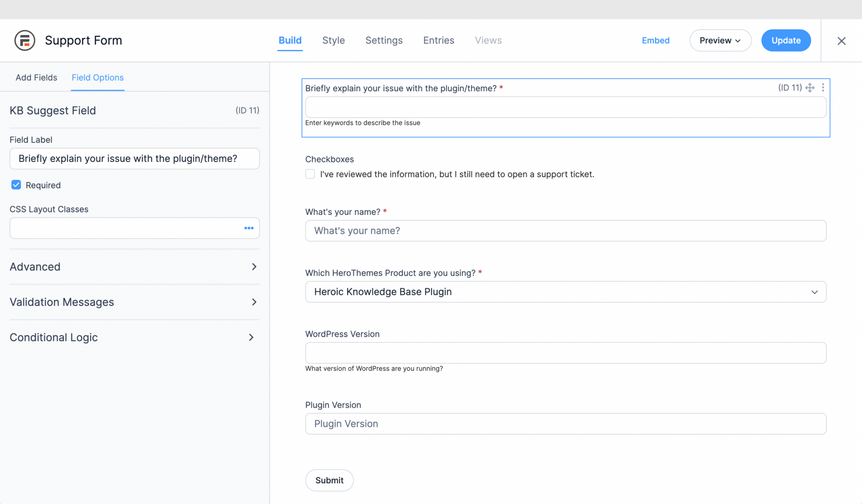The width and height of the screenshot is (862, 504).
Task: Switch to the Style tab
Action: (333, 40)
